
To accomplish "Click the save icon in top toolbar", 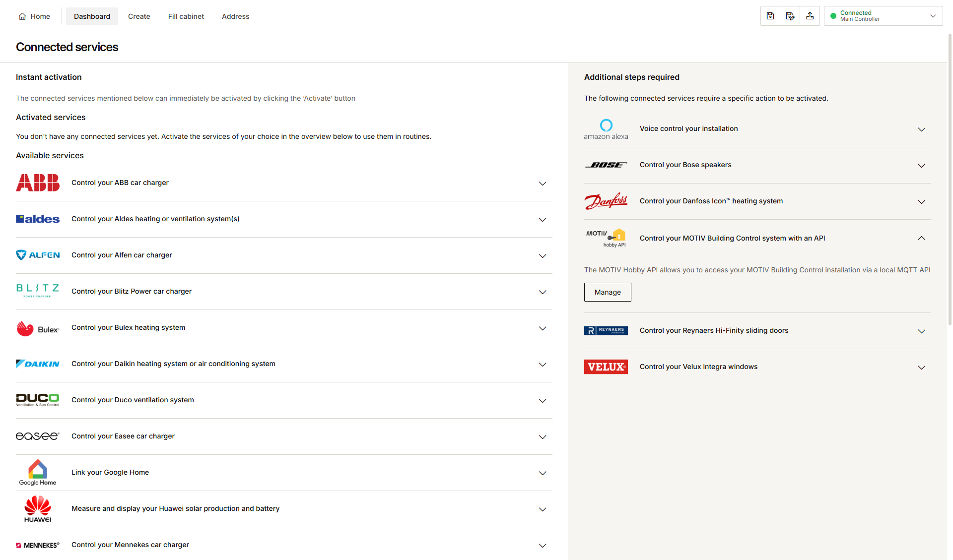I will click(770, 16).
